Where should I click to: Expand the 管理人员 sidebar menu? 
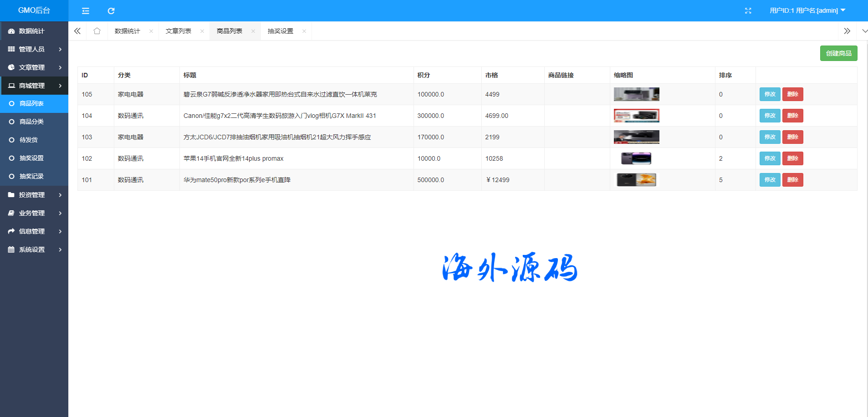tap(34, 49)
